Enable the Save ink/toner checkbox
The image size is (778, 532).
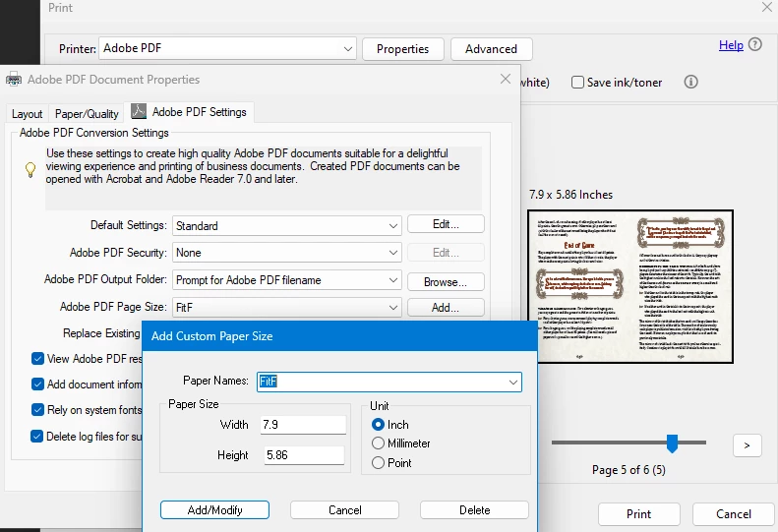pos(577,83)
